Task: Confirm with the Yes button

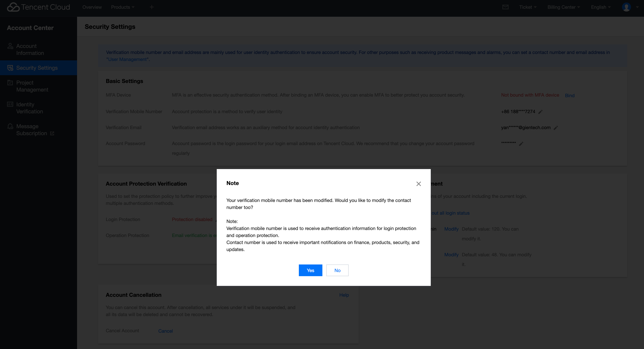Action: tap(310, 270)
